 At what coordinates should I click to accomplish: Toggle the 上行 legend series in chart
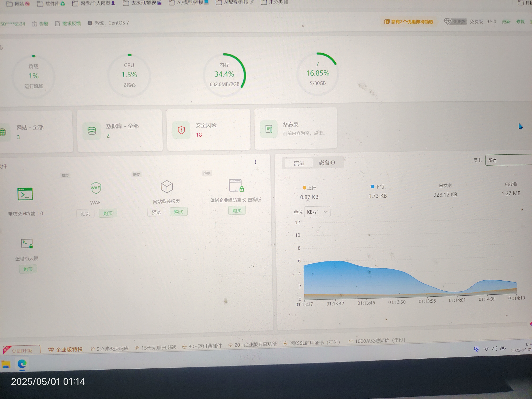pyautogui.click(x=309, y=188)
